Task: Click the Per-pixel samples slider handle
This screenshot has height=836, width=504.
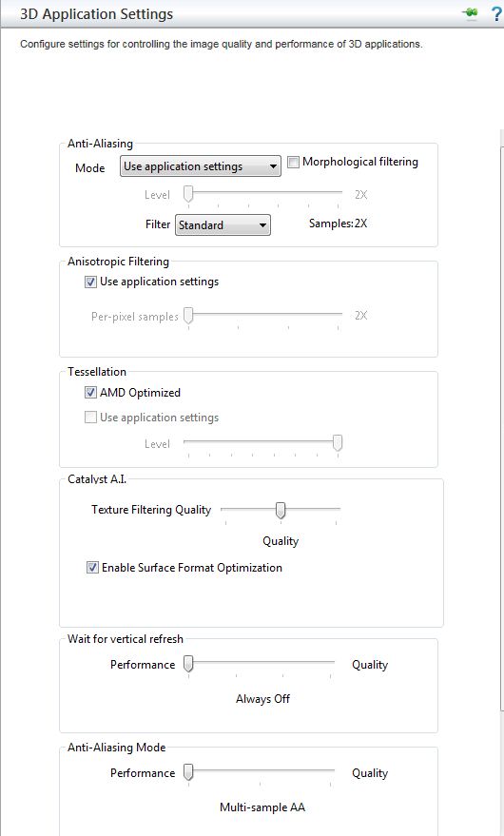Action: pyautogui.click(x=188, y=316)
